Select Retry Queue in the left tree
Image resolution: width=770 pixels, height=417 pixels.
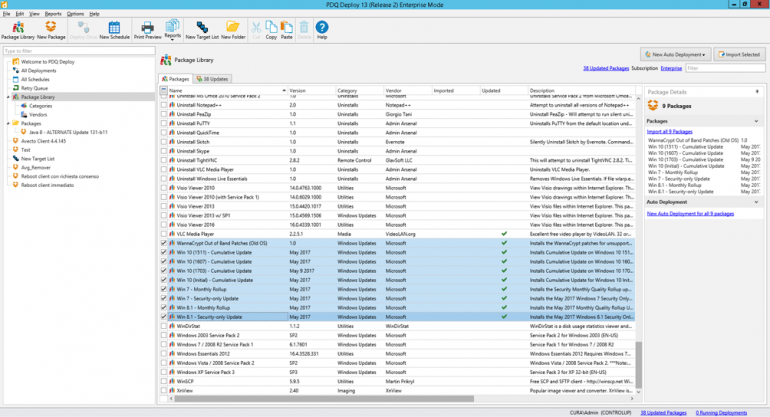34,88
